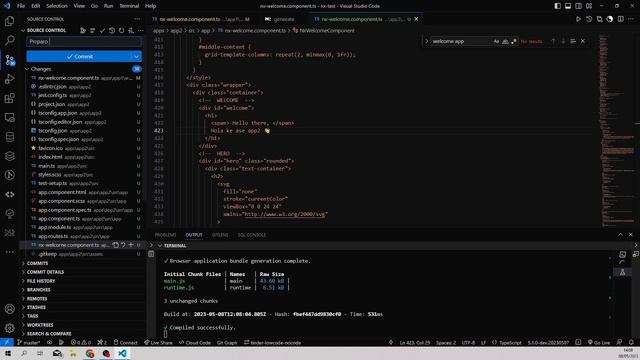Image resolution: width=640 pixels, height=360 pixels.
Task: Click Git Graph in status bar
Action: click(x=227, y=342)
